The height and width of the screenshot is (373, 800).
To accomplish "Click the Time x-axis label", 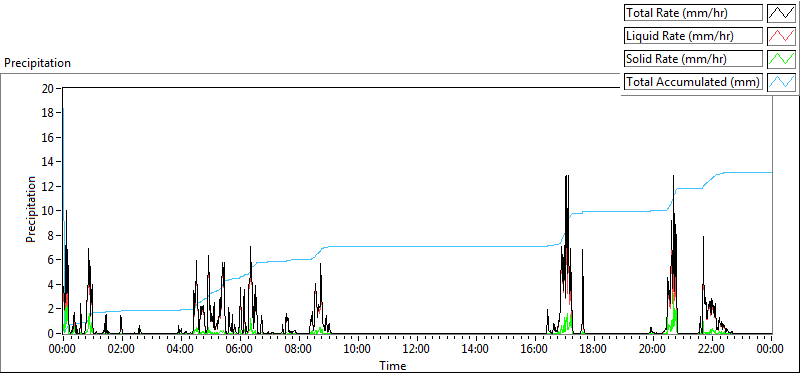I will click(393, 365).
